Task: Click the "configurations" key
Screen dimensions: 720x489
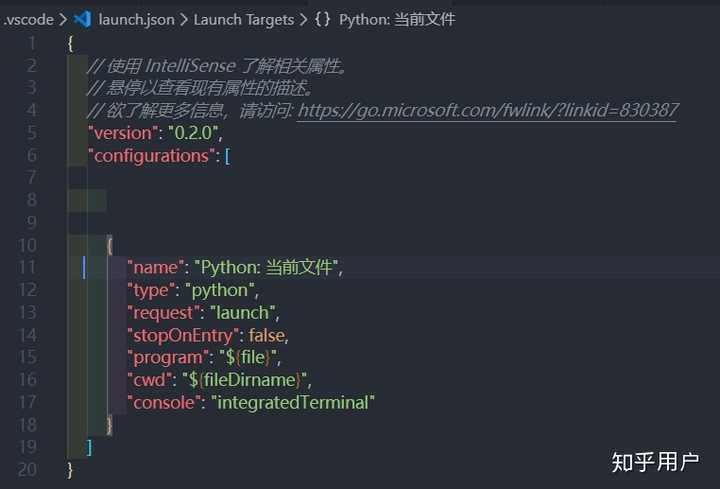Action: (x=151, y=156)
